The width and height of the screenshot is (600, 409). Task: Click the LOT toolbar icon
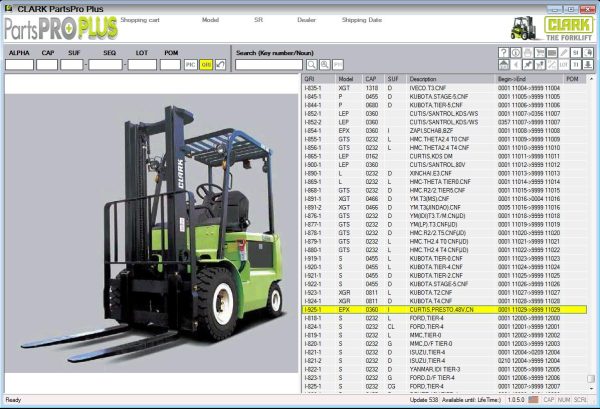click(564, 65)
